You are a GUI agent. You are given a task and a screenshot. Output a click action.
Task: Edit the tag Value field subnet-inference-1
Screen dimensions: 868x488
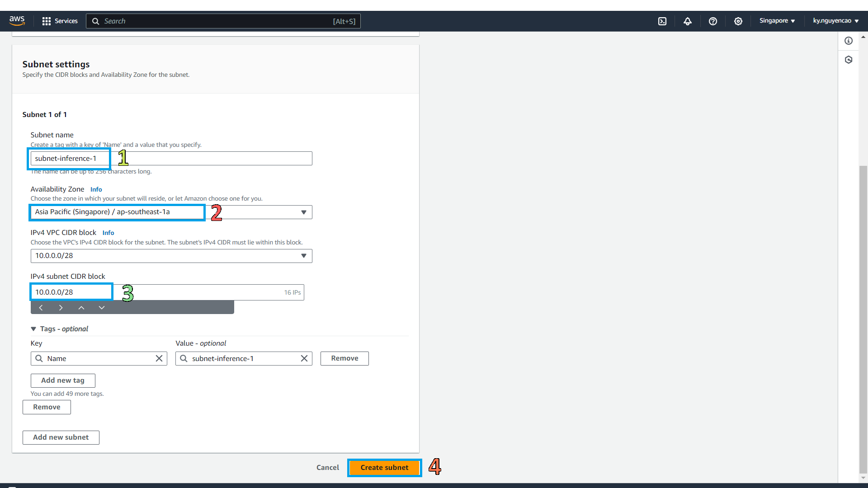click(244, 359)
